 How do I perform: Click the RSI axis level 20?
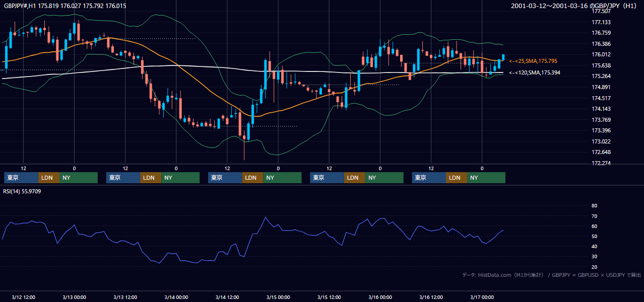[x=594, y=267]
